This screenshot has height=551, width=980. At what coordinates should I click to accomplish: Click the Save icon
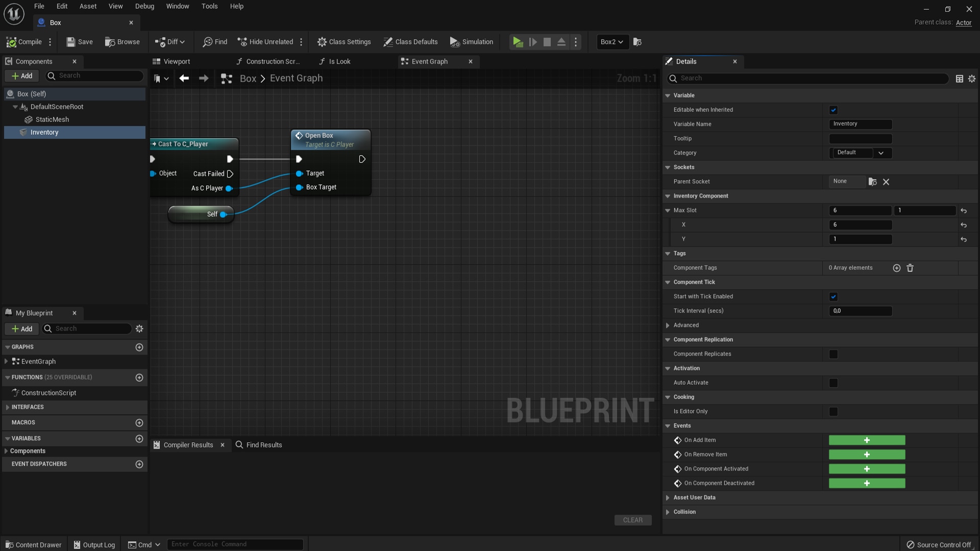(71, 42)
